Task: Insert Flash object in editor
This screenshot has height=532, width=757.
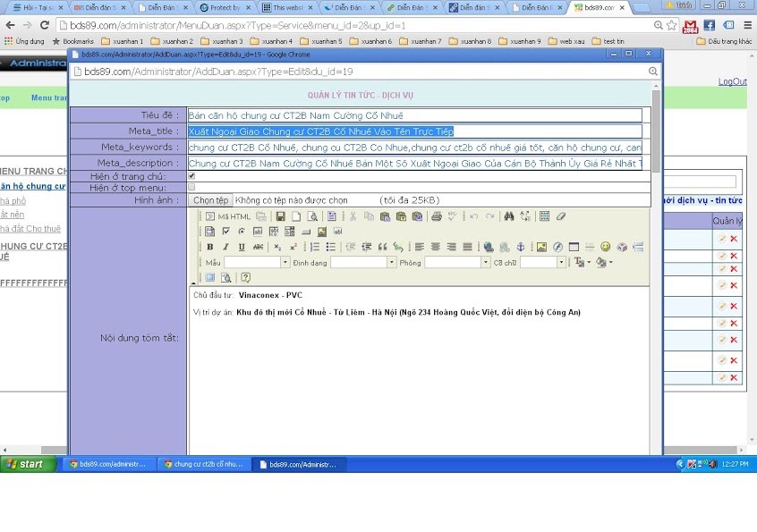Action: tap(557, 247)
